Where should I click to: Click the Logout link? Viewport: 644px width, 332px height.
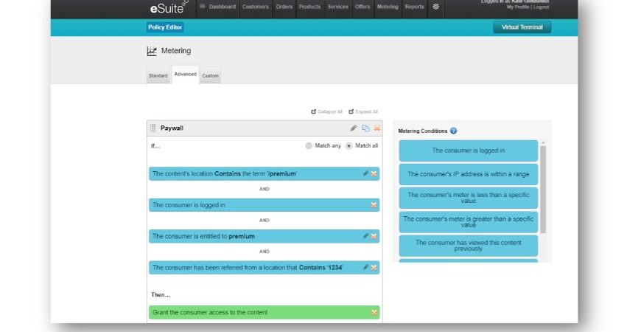pos(542,7)
